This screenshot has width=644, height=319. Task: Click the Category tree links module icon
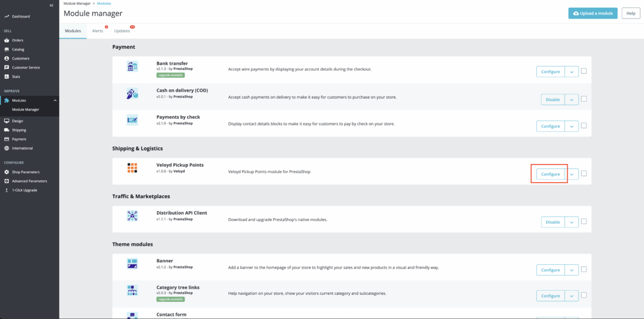pyautogui.click(x=133, y=291)
